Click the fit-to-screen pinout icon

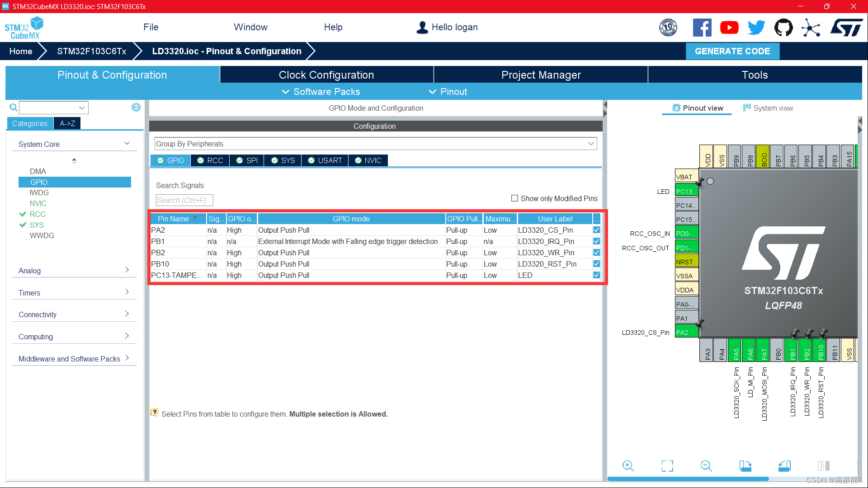point(667,466)
